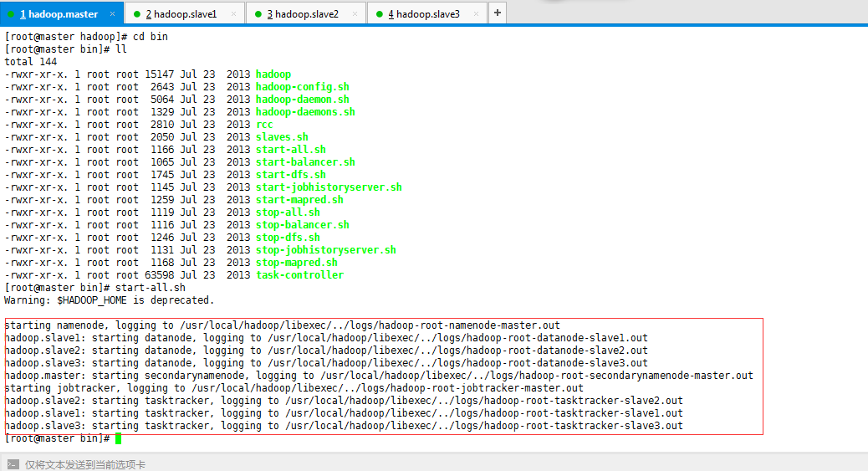This screenshot has width=868, height=471.
Task: Click the hadoop.slave1 starting datanode line
Action: (x=326, y=338)
